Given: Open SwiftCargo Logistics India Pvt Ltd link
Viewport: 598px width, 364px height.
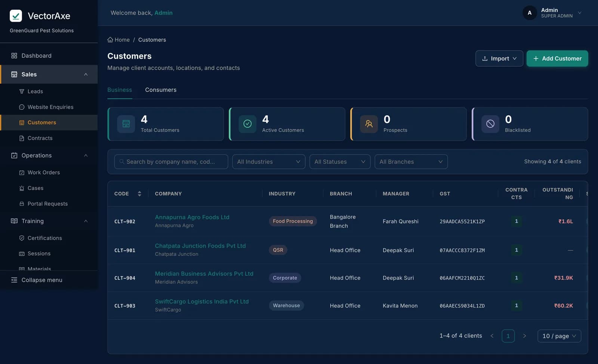Looking at the screenshot, I should tap(202, 302).
